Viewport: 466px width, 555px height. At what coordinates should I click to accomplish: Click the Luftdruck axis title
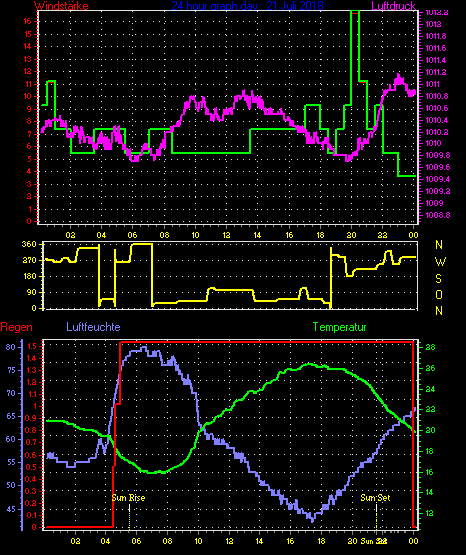point(393,5)
